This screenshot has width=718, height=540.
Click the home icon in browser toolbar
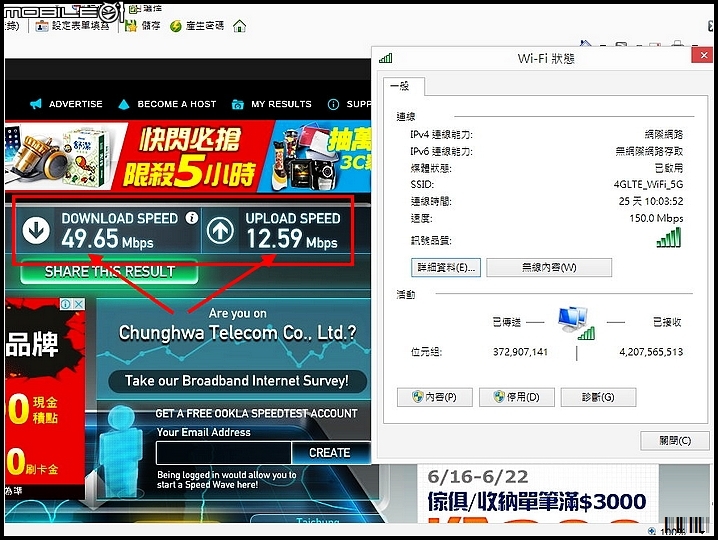(x=239, y=26)
